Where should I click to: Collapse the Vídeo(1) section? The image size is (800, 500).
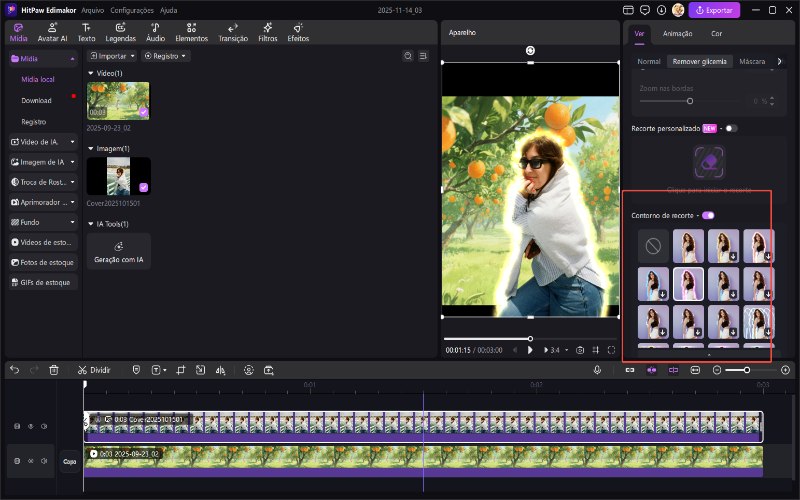pos(91,73)
